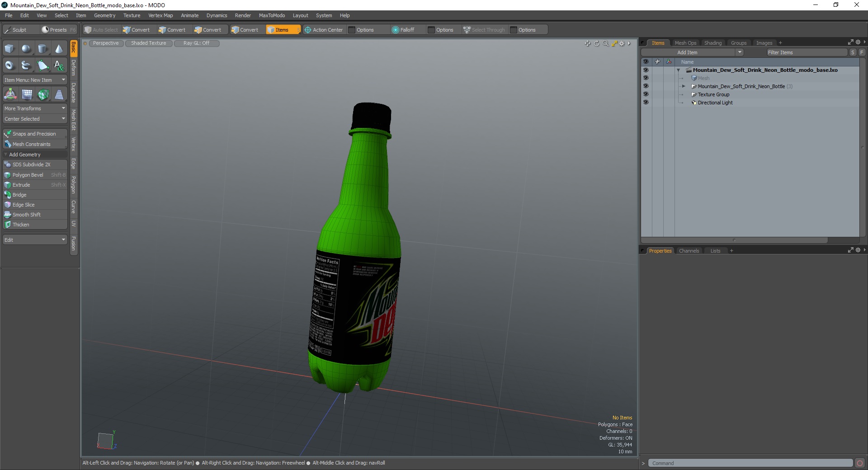Click the F filter button

[862, 52]
